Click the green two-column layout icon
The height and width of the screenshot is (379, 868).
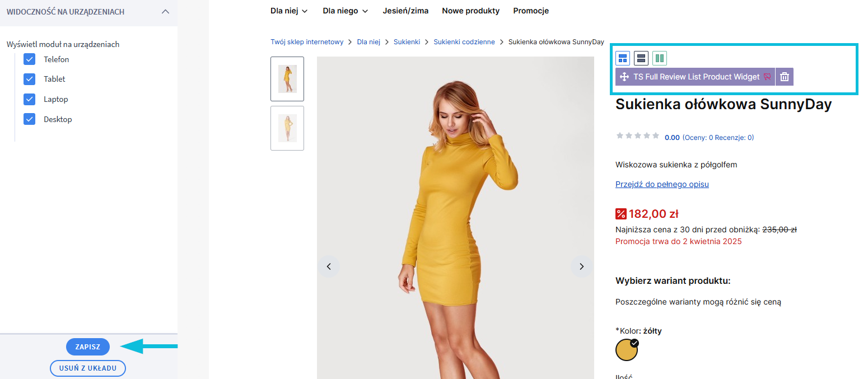click(x=660, y=58)
